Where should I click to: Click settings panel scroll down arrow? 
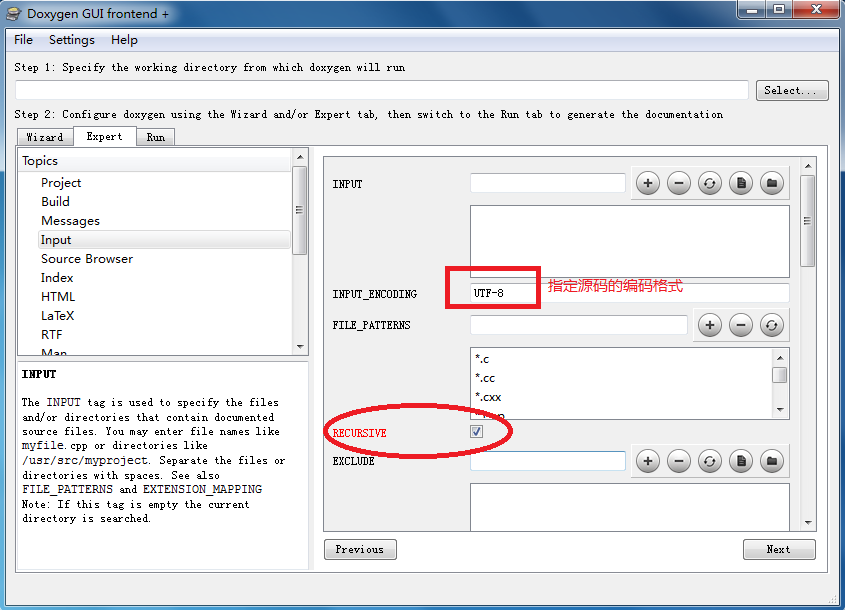click(x=807, y=522)
